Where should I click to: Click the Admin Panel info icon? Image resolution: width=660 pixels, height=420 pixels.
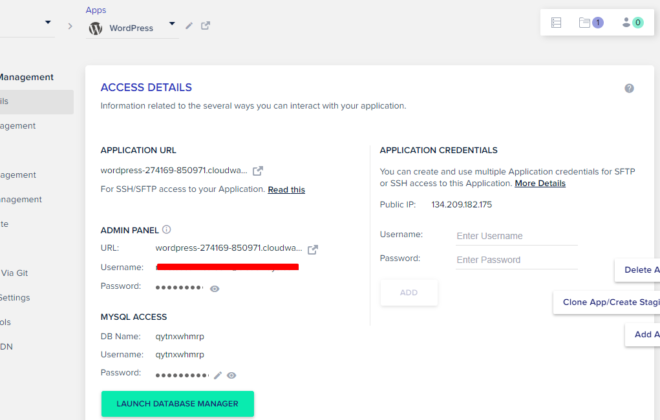(x=166, y=229)
